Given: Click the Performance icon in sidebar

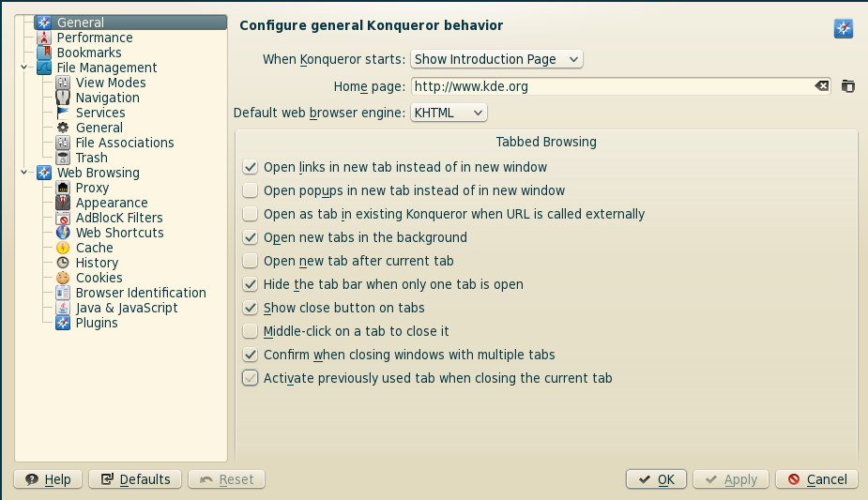Looking at the screenshot, I should (44, 38).
